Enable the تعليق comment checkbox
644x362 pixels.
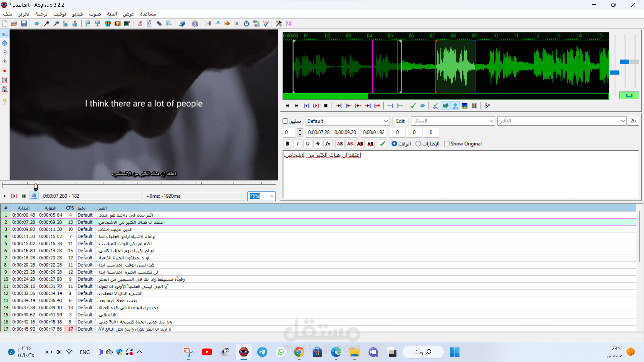(x=285, y=121)
